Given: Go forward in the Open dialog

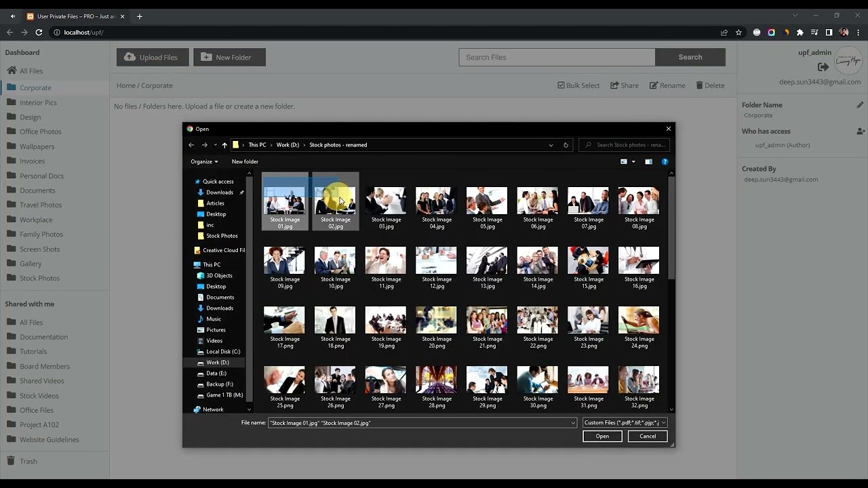Looking at the screenshot, I should click(x=204, y=145).
